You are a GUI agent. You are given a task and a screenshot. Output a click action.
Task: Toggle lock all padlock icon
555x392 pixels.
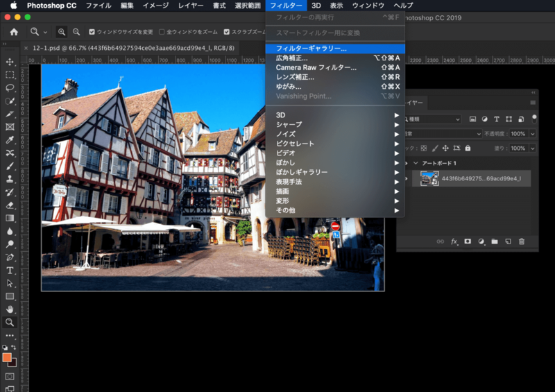(468, 148)
